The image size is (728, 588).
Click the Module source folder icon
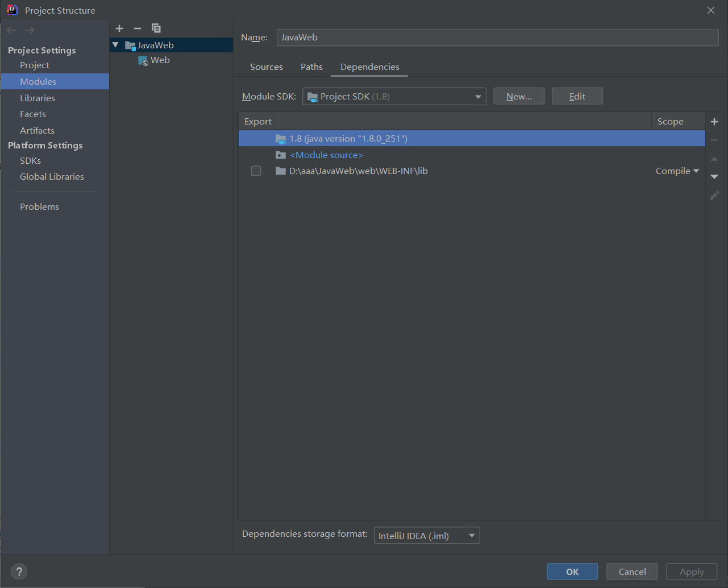[281, 155]
